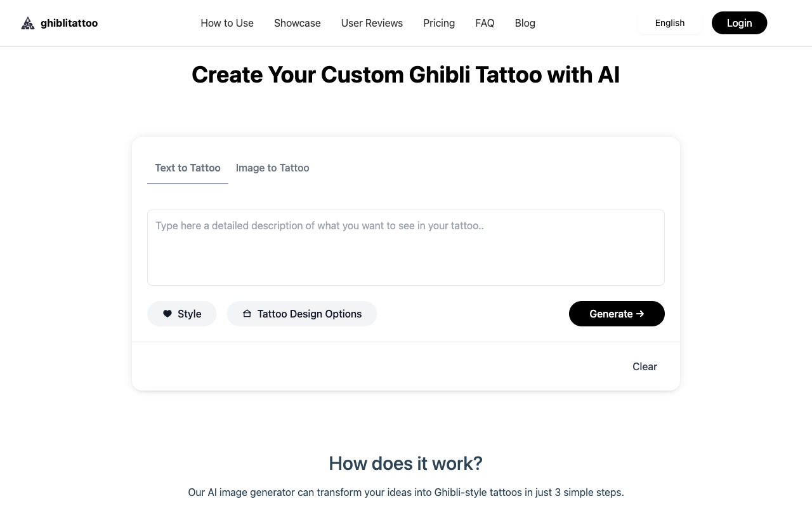812x508 pixels.
Task: Select the Text to Tattoo tab
Action: (188, 168)
